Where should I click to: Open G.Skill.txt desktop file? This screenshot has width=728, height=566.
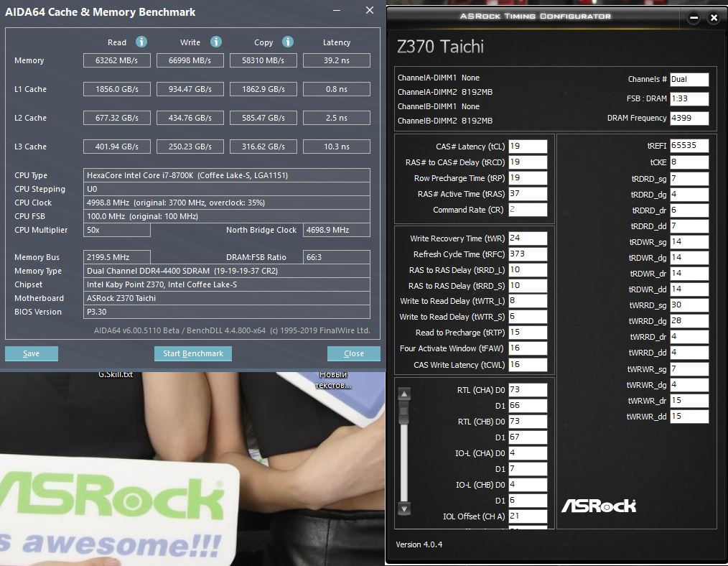click(116, 374)
